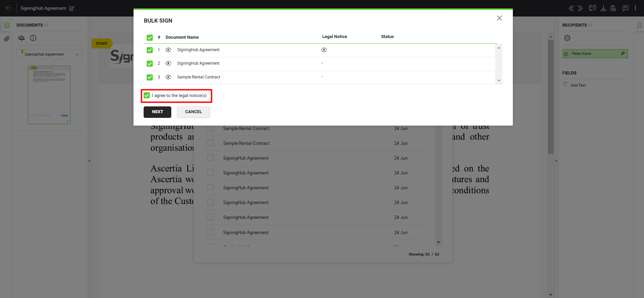Switch to the Documents panel tab
The image size is (644, 298).
[6, 25]
